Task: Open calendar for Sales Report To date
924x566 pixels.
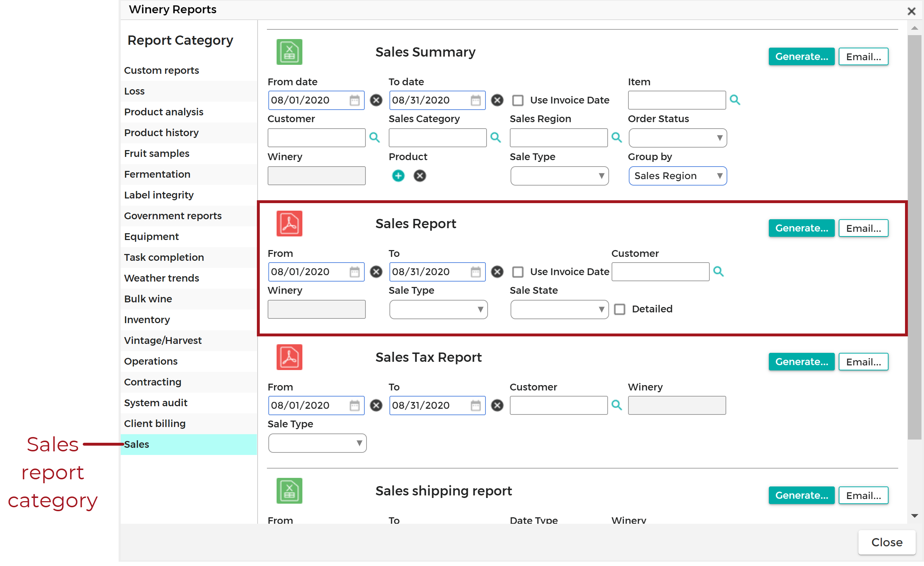Action: click(475, 272)
